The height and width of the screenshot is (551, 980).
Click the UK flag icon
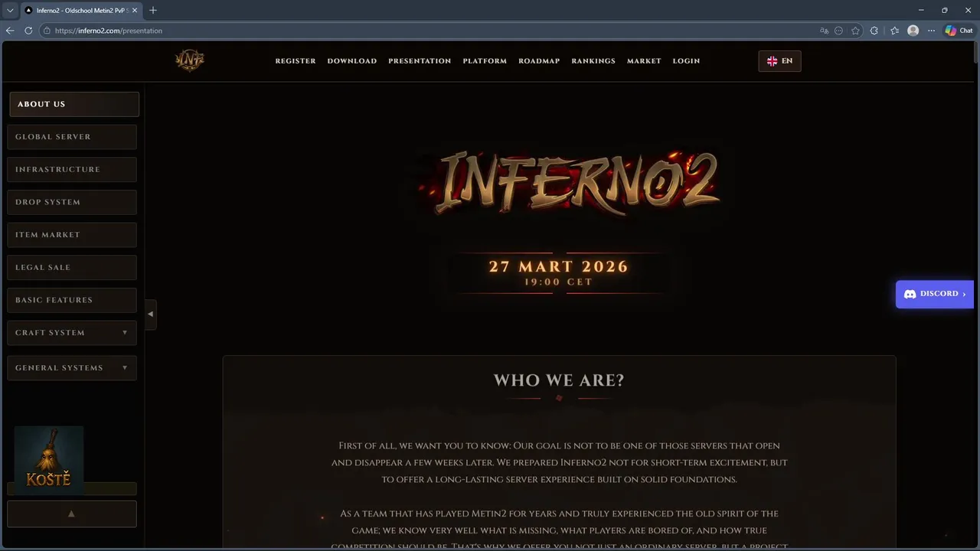point(772,61)
